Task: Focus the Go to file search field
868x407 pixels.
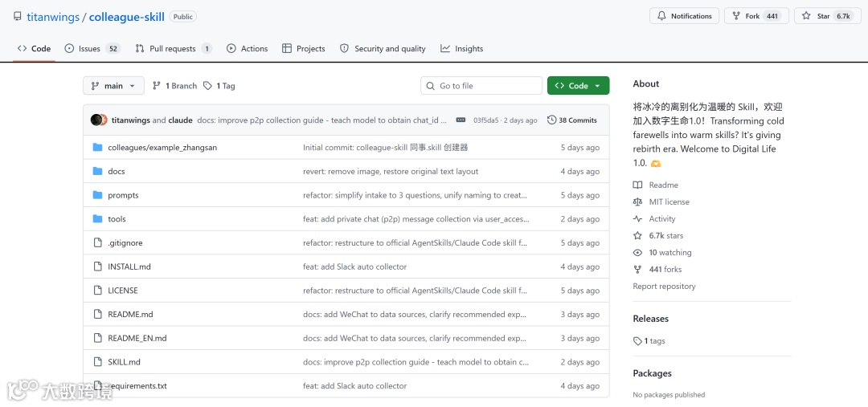Action: [481, 86]
